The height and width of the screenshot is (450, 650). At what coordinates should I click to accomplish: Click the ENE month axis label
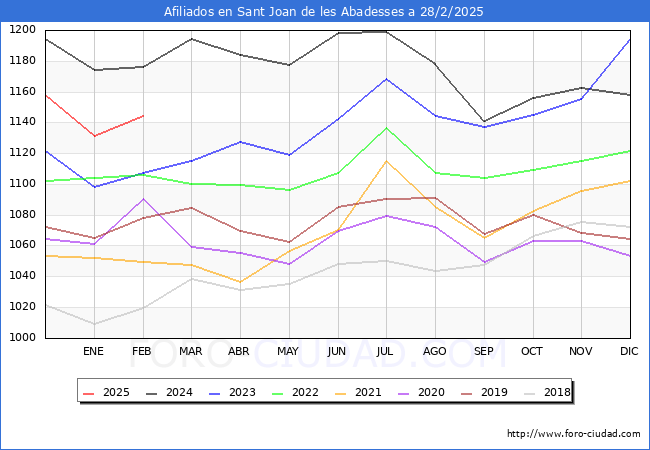(x=93, y=351)
